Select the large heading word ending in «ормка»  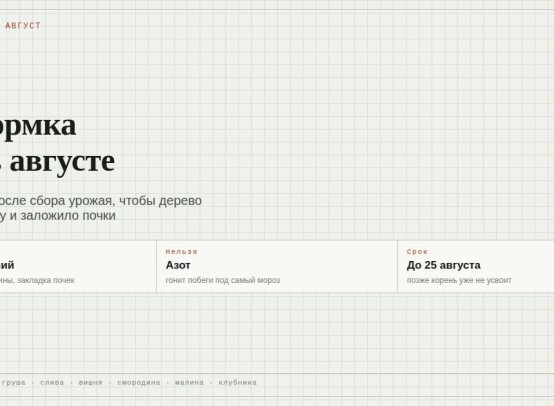(x=38, y=125)
